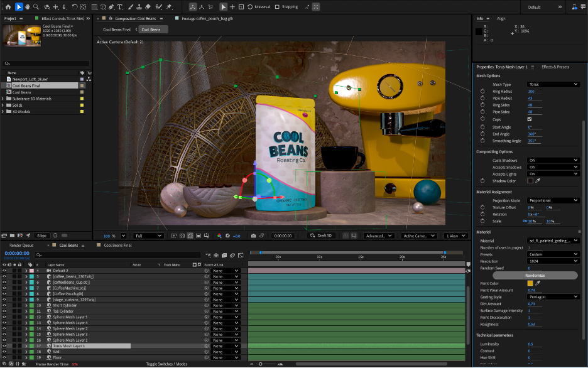This screenshot has height=368, width=588.
Task: Click the Home icon in the toolbar
Action: (x=8, y=7)
